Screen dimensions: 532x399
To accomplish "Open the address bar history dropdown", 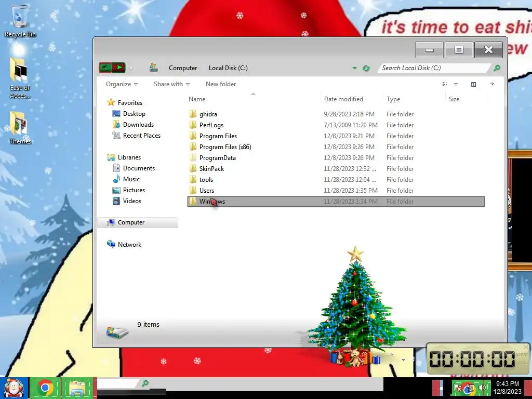I will click(354, 68).
